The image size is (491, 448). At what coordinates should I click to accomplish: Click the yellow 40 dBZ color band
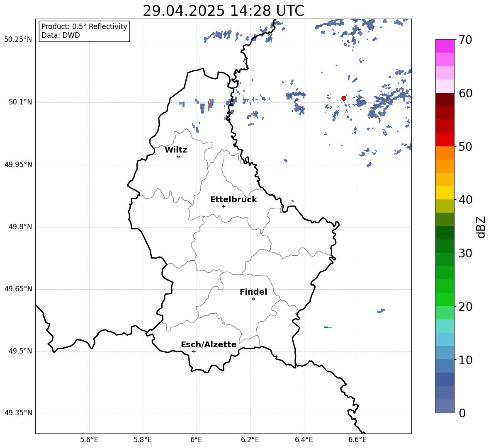445,193
